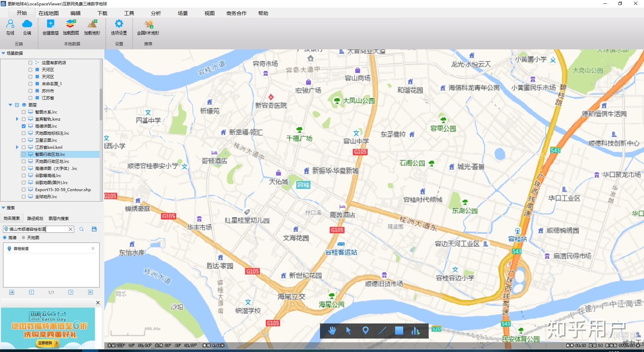This screenshot has width=644, height=352.
Task: Click the search magnifier icon
Action: tap(82, 229)
